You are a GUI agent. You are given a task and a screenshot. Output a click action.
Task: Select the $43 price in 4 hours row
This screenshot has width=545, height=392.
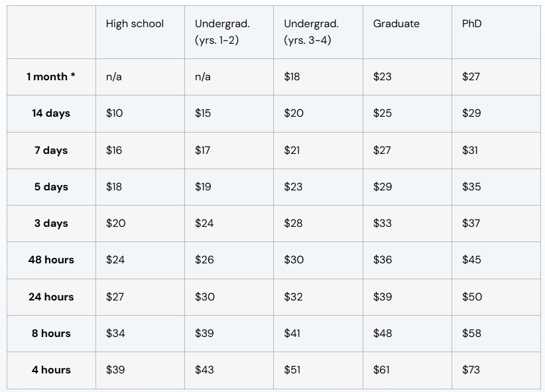[204, 369]
